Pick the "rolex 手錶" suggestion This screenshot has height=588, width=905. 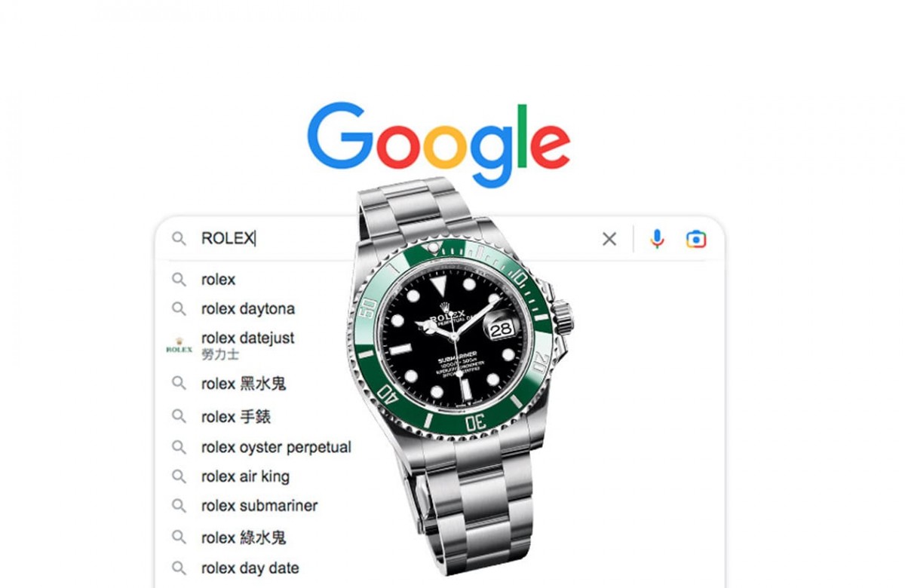236,416
